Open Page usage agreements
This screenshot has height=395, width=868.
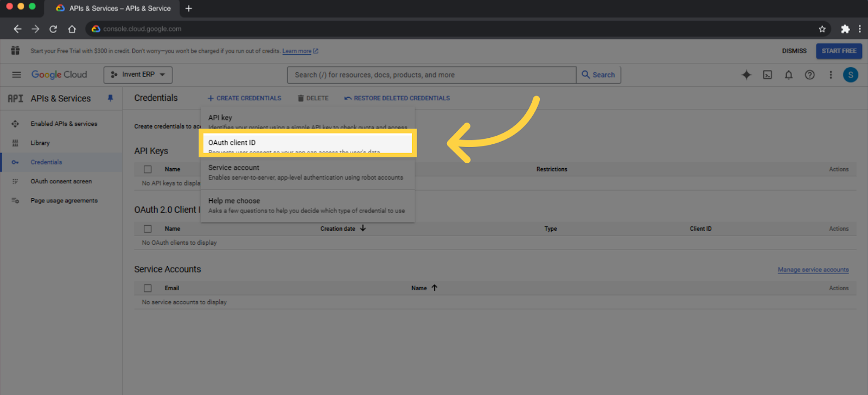tap(64, 200)
